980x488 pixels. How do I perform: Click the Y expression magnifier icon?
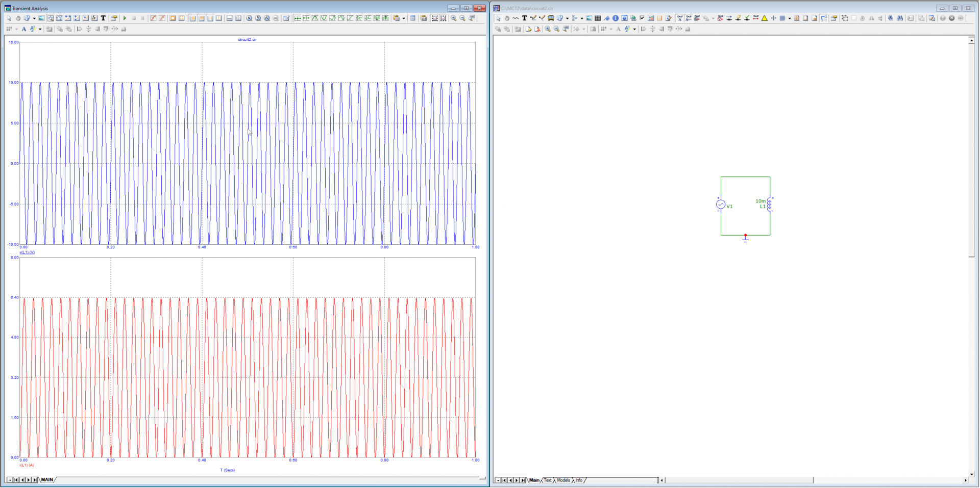258,18
